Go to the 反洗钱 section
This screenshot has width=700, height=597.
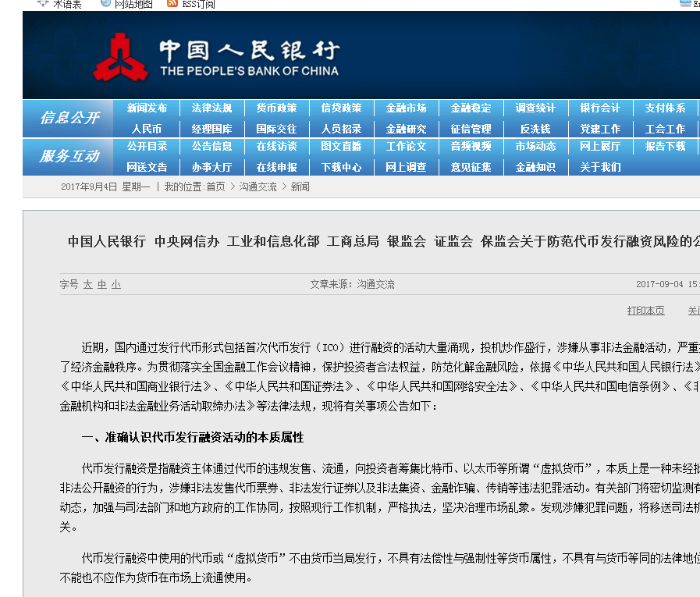[x=535, y=129]
